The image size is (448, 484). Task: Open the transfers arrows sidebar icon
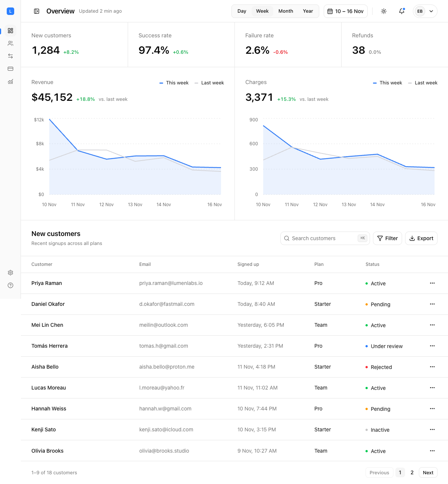coord(10,56)
